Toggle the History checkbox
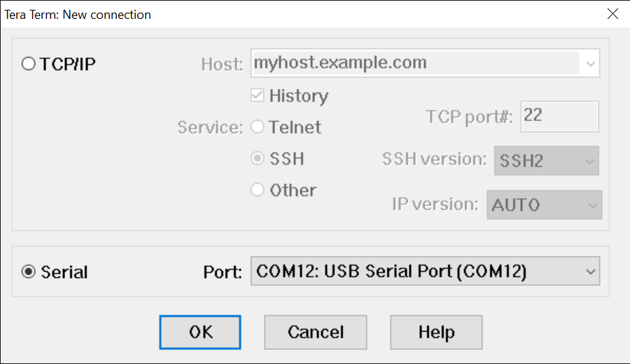 click(x=257, y=96)
